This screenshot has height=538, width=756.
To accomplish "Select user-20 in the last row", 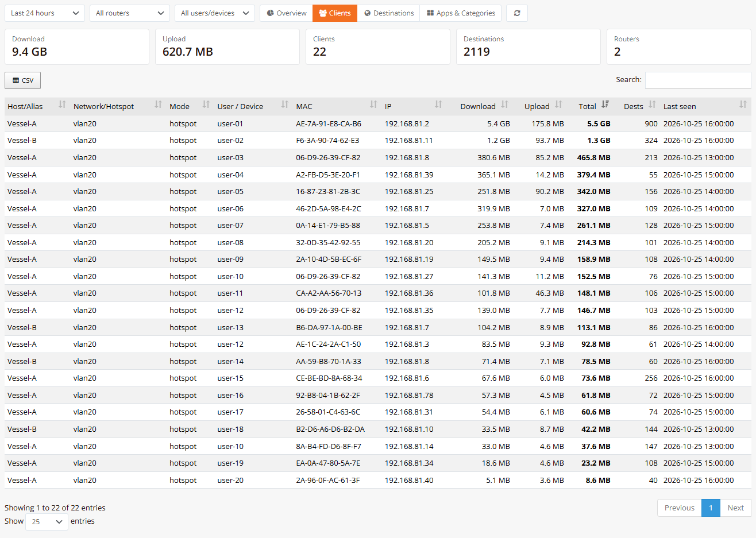I will point(230,480).
